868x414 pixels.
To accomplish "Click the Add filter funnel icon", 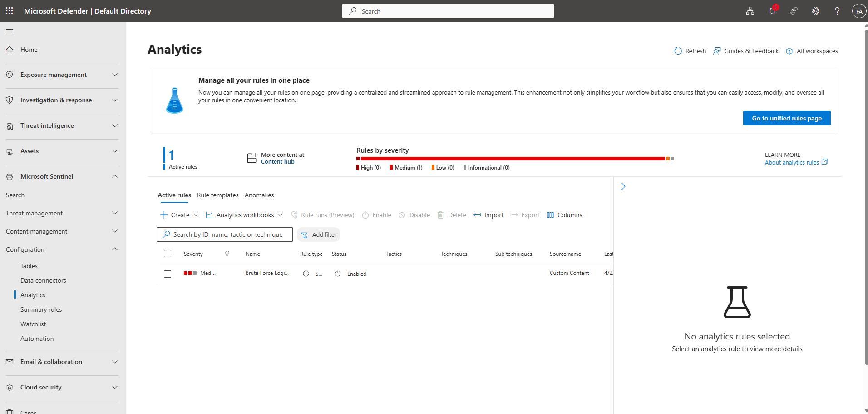I will point(305,235).
